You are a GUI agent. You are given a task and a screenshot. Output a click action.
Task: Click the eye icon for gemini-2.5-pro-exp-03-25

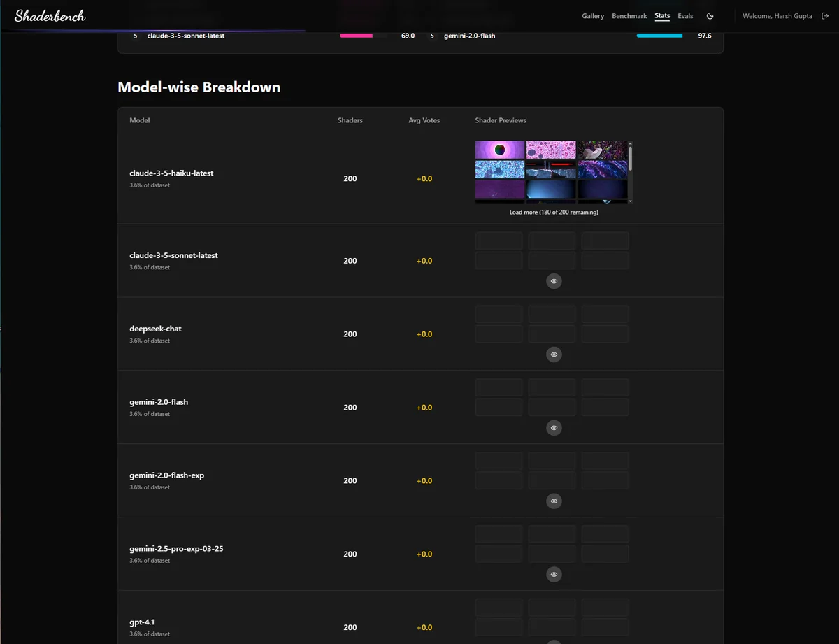click(553, 574)
